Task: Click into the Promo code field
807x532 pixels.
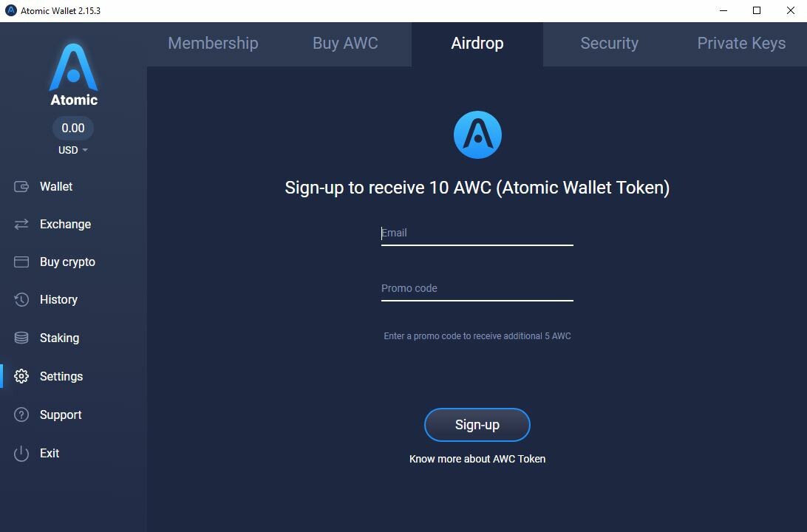Action: coord(477,289)
